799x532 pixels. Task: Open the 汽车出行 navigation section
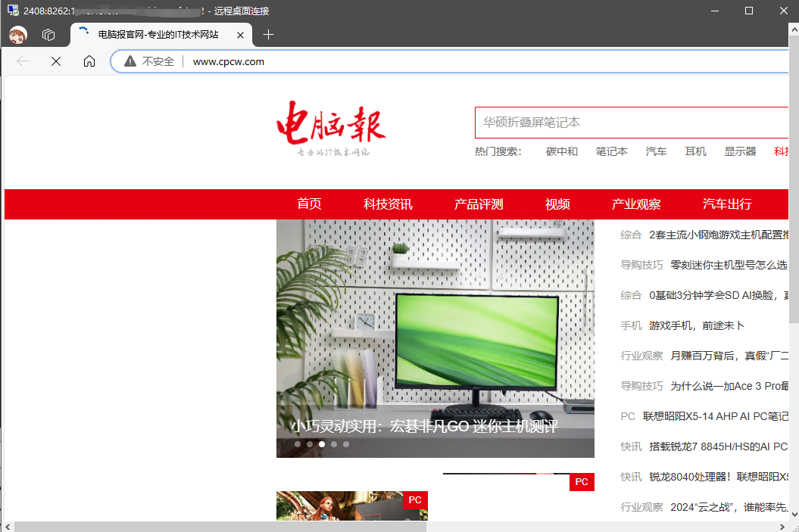727,204
